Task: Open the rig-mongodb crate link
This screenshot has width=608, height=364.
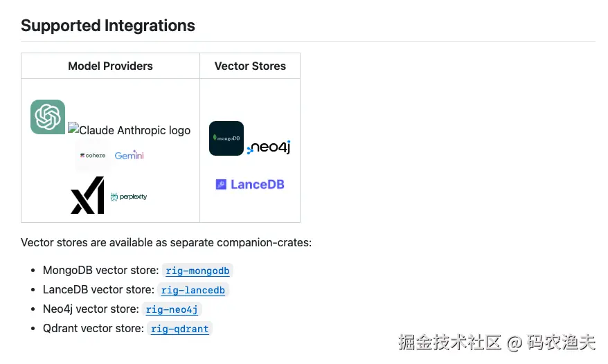Action: (197, 271)
